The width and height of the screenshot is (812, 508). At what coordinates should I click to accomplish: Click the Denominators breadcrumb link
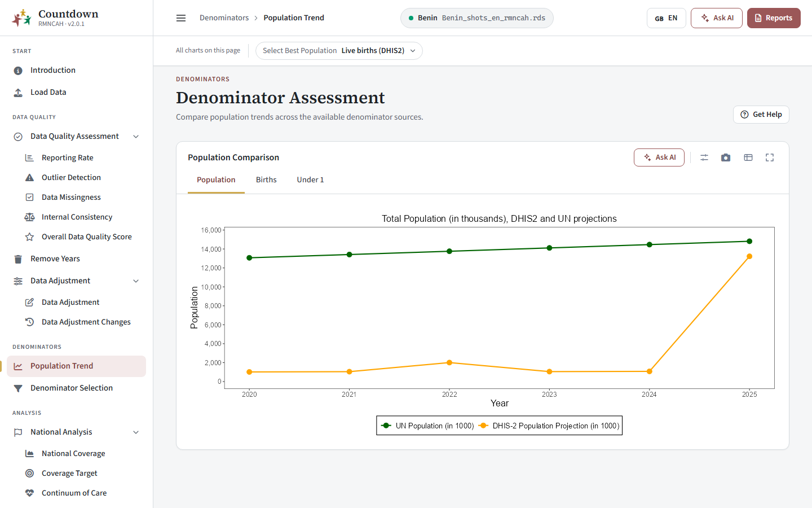(x=224, y=18)
